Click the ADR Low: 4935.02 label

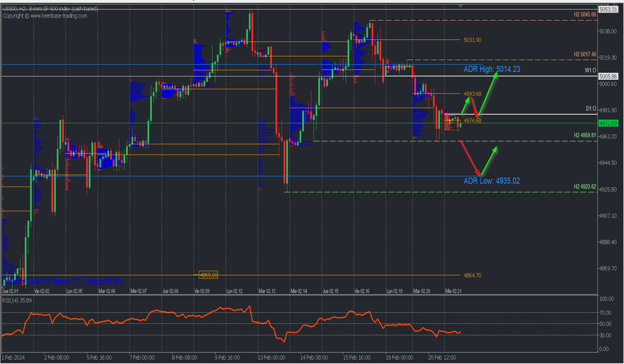click(491, 181)
